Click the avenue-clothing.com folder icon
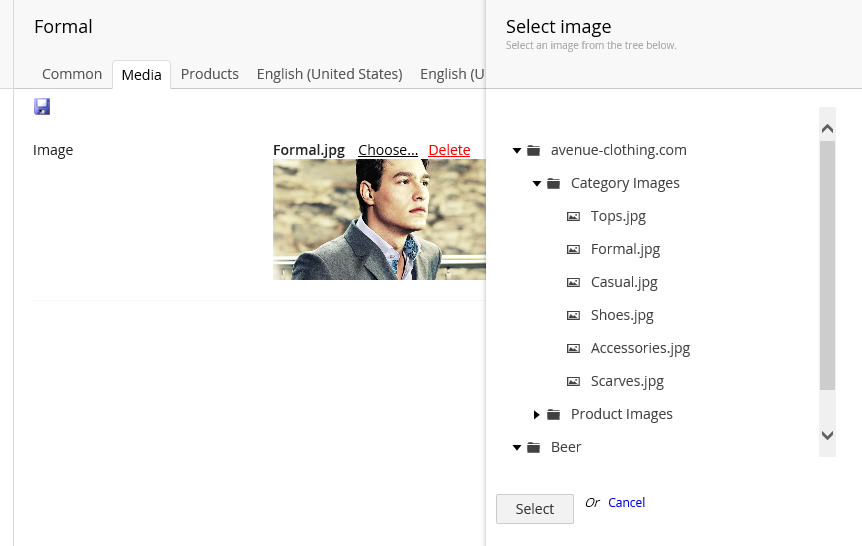This screenshot has width=862, height=546. (533, 150)
